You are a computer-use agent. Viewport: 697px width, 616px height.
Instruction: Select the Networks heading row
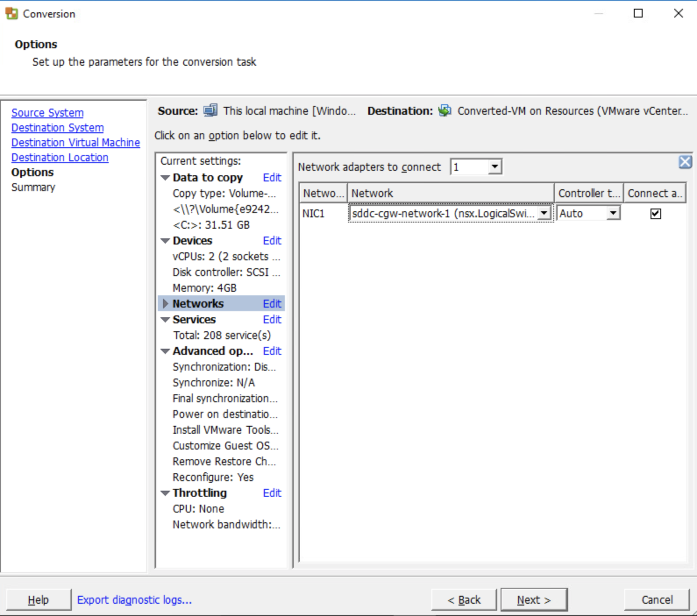pos(221,304)
